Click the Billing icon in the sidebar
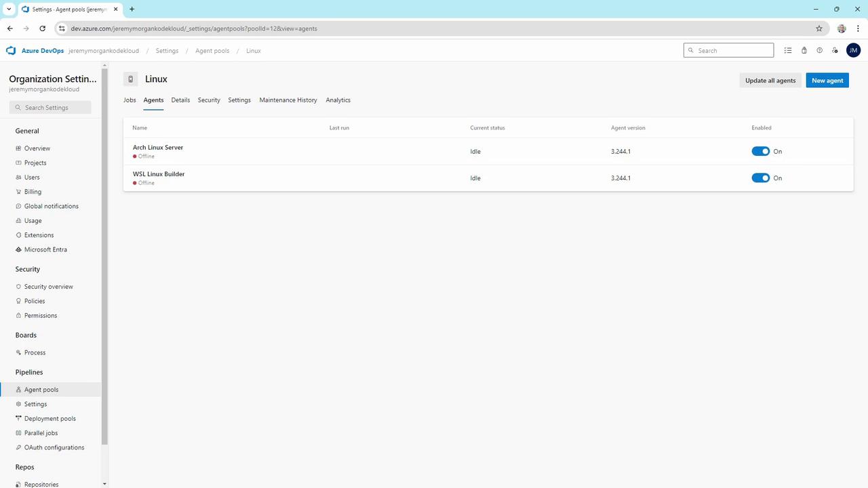The width and height of the screenshot is (868, 488). click(x=18, y=192)
